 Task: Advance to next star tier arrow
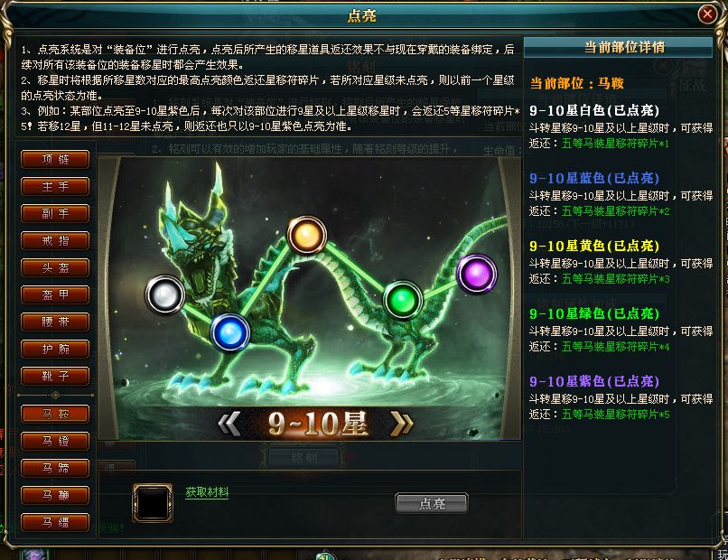402,424
